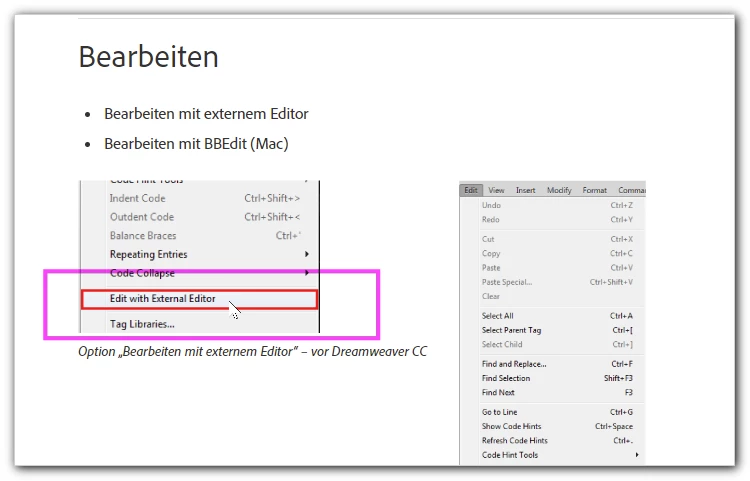
Task: Expand Repeating Entries submenu arrow
Action: pyautogui.click(x=307, y=254)
